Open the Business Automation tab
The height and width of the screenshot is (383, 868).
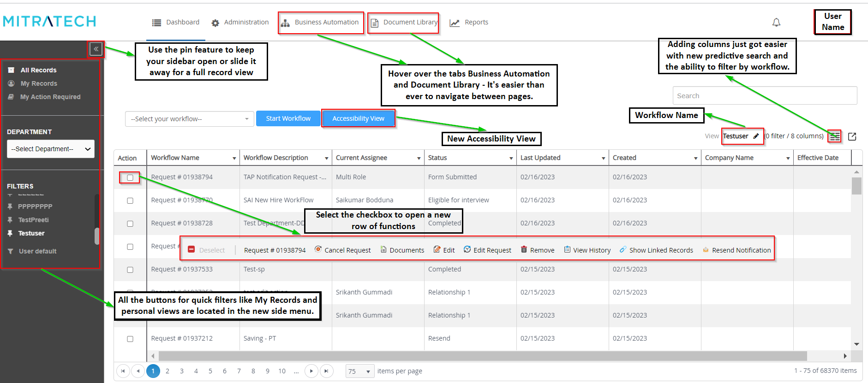[321, 23]
